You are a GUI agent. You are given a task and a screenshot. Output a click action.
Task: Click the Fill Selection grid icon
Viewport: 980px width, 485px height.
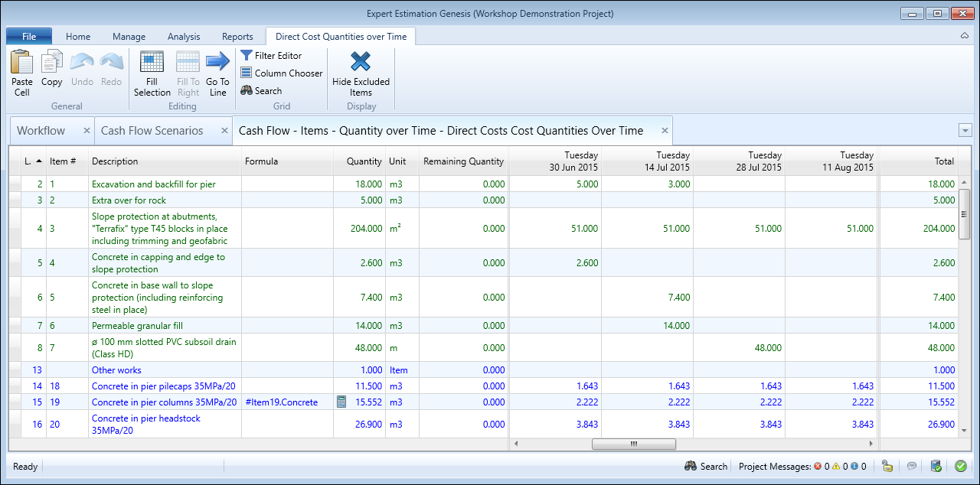(152, 63)
